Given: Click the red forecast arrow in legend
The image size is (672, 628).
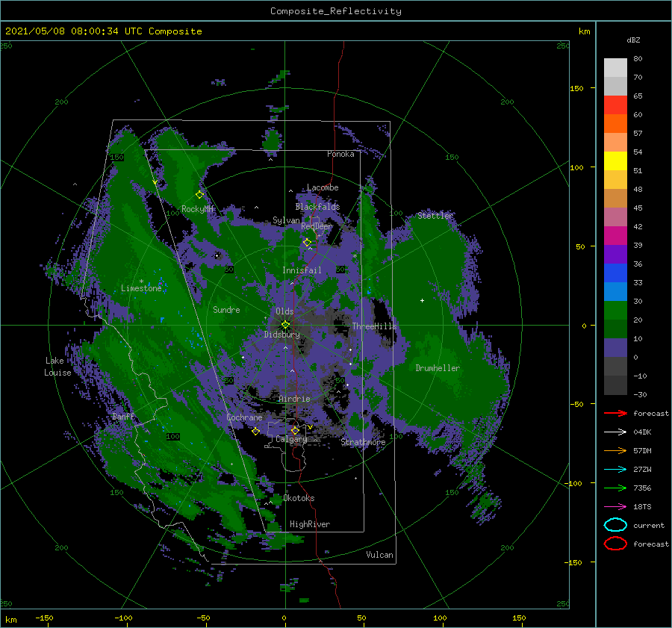Looking at the screenshot, I should [615, 413].
